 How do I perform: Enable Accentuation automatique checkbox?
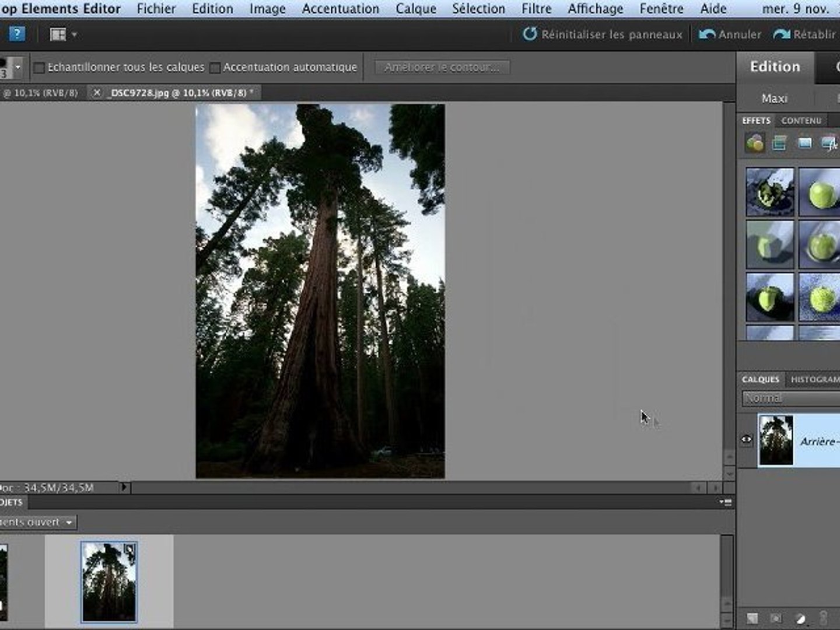pyautogui.click(x=215, y=68)
